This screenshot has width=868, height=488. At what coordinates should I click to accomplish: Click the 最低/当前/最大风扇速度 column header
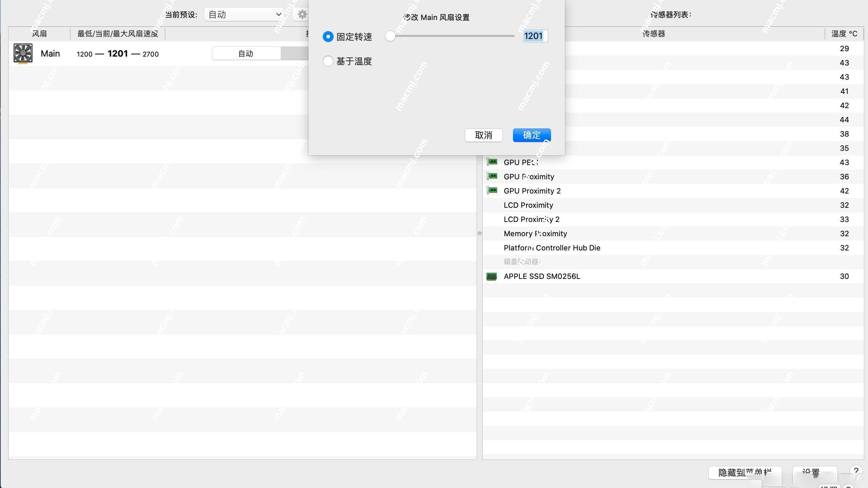tap(118, 34)
